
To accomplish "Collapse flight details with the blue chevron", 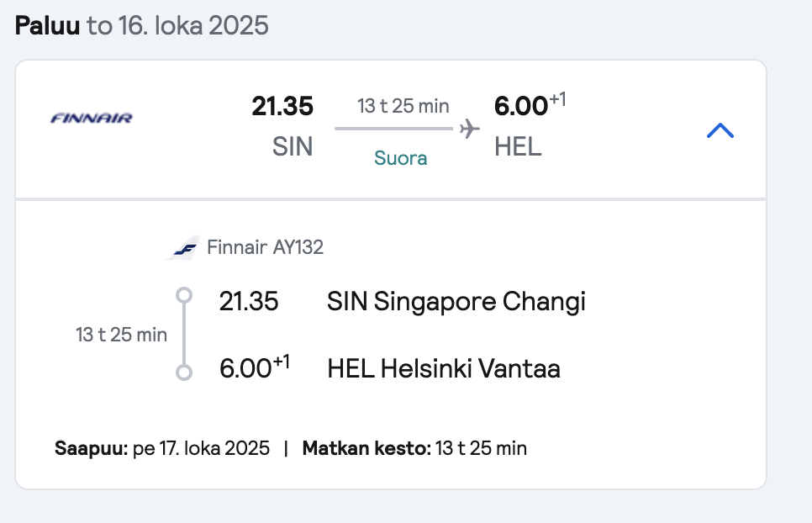I will click(720, 130).
